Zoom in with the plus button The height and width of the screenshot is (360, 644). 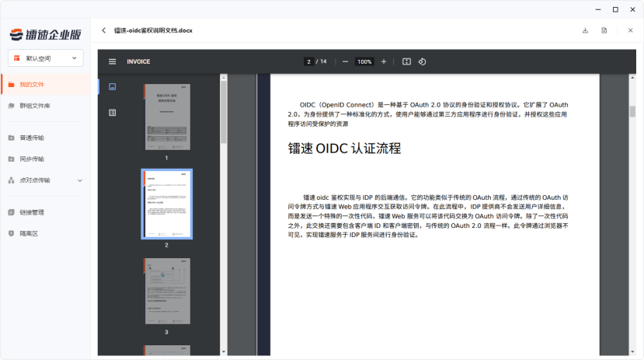(384, 61)
